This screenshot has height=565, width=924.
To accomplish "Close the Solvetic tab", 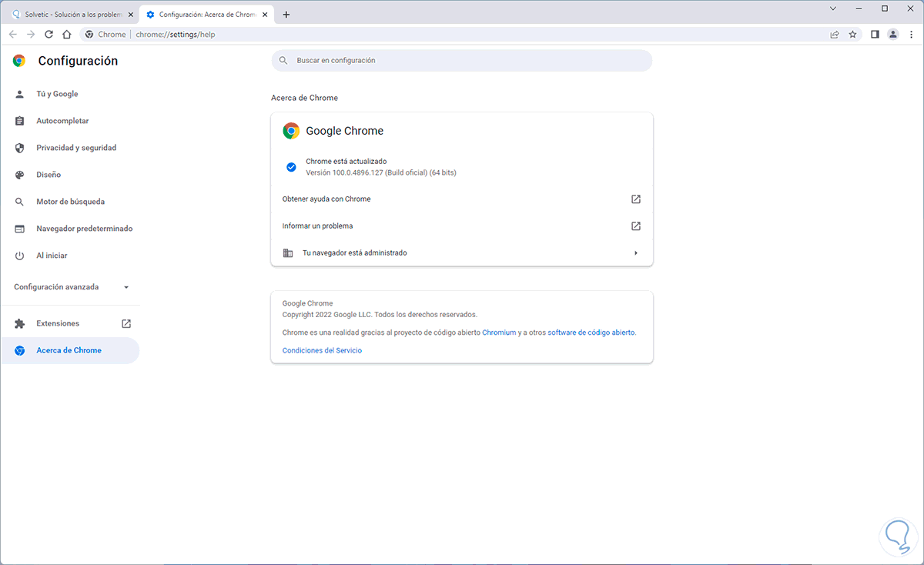I will [x=131, y=14].
